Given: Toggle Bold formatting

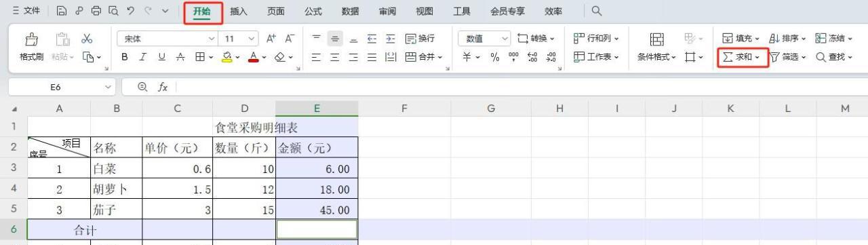Looking at the screenshot, I should click(x=125, y=58).
